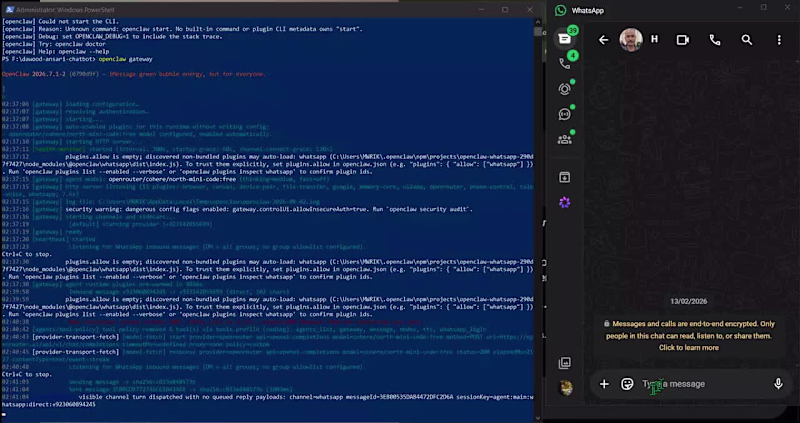Open the Meta AI icon in sidebar
Image resolution: width=800 pixels, height=423 pixels.
(x=565, y=203)
